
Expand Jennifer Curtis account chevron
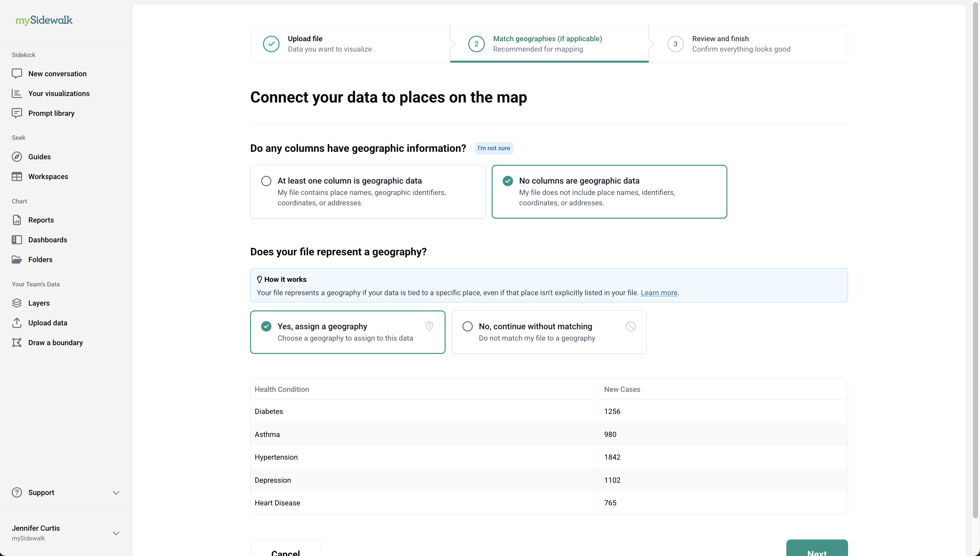click(x=116, y=533)
